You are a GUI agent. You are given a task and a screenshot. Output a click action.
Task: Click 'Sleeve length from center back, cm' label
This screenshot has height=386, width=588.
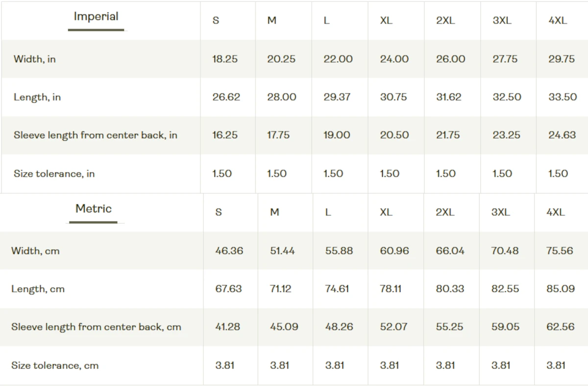point(97,327)
